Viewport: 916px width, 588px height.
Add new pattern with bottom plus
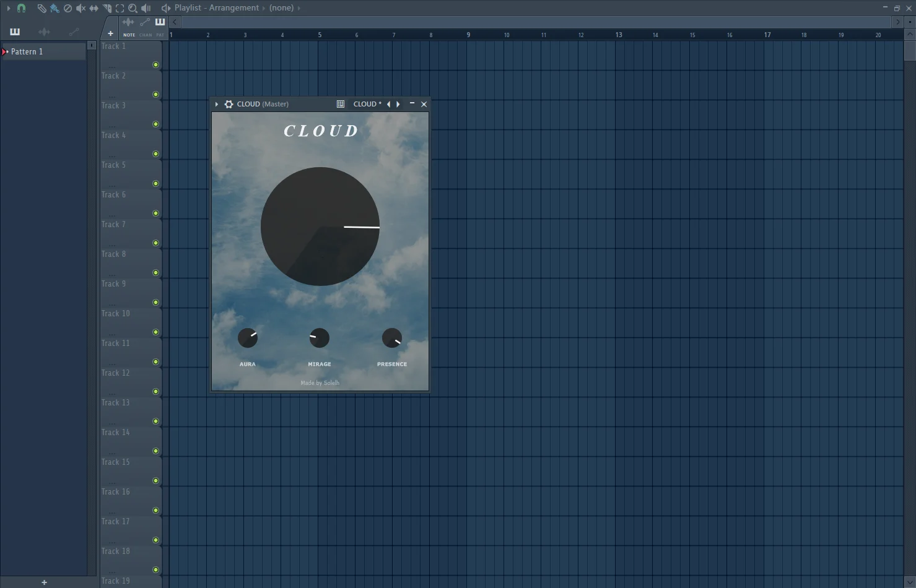coord(44,582)
